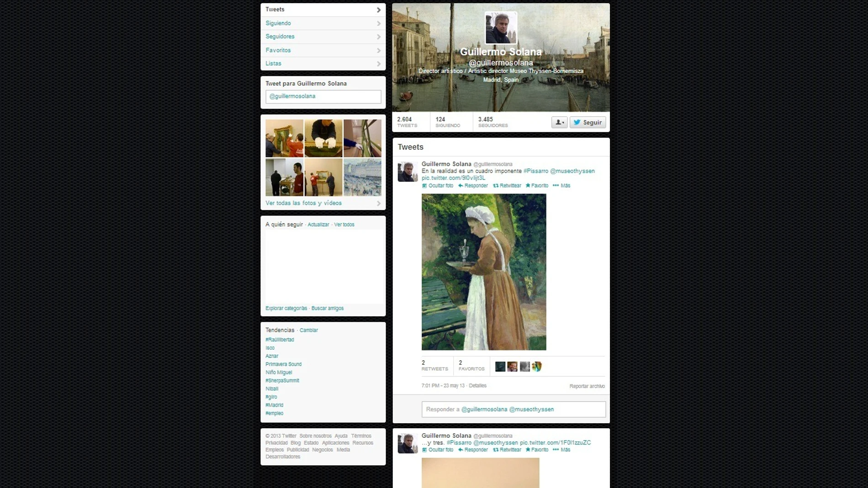Viewport: 868px width, 488px height.
Task: Open the Niño Miguel trend
Action: (279, 373)
